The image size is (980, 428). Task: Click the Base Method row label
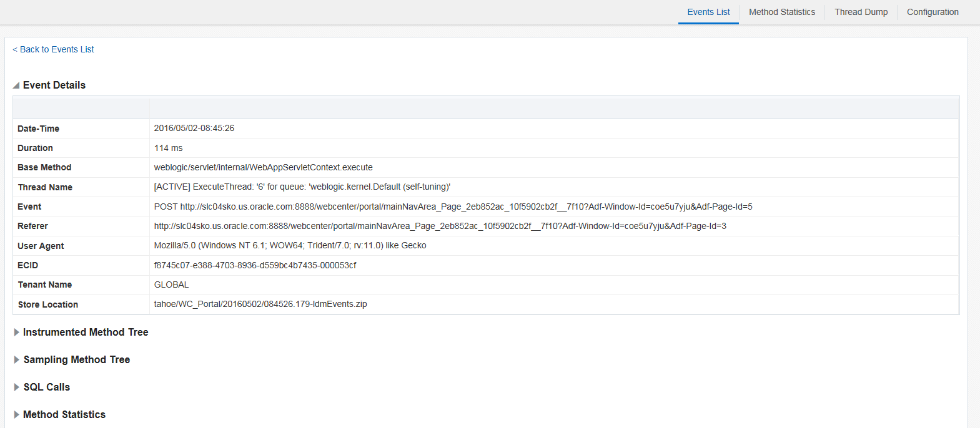click(44, 167)
